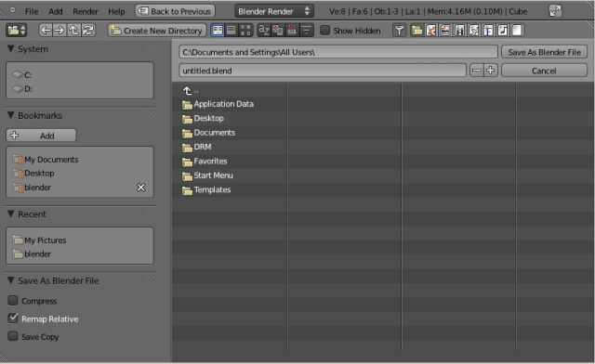Click Back to Previous button
Screen dimensions: 595x364
[x=176, y=11]
